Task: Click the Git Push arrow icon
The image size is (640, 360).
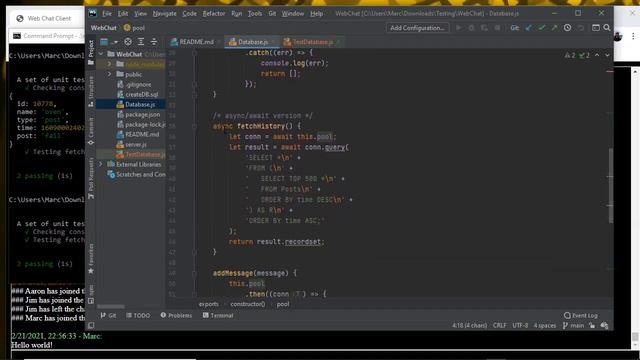Action: [x=554, y=28]
